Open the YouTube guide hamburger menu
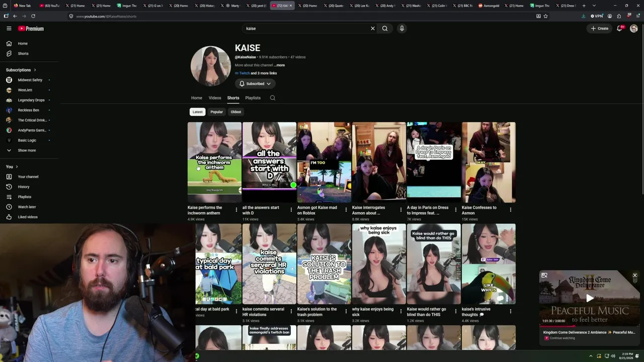The height and width of the screenshot is (362, 644). (9, 29)
